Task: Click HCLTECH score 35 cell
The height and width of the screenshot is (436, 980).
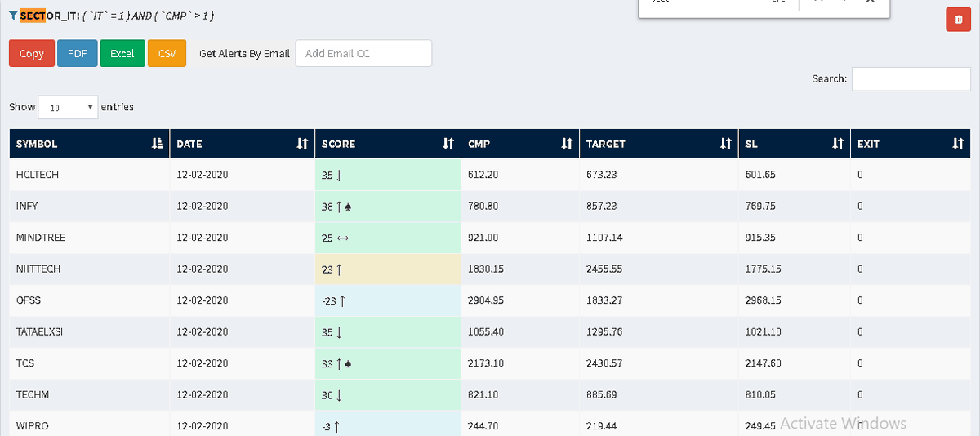Action: pyautogui.click(x=388, y=175)
